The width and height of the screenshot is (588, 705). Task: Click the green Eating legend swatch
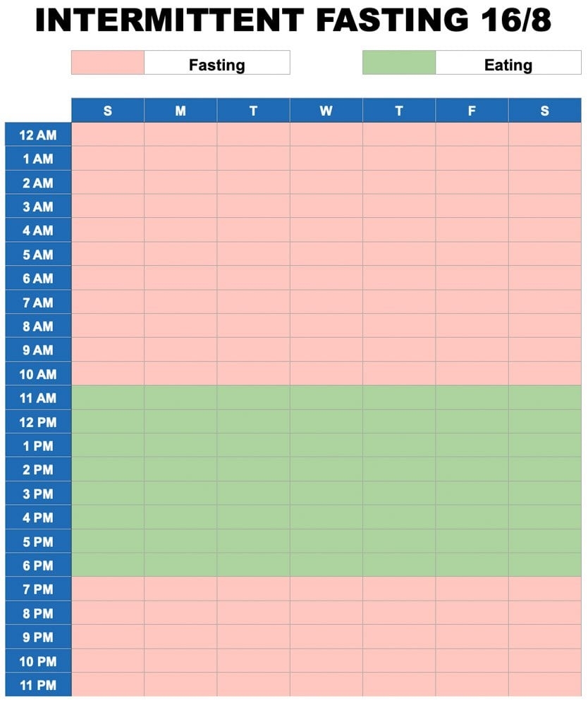399,63
